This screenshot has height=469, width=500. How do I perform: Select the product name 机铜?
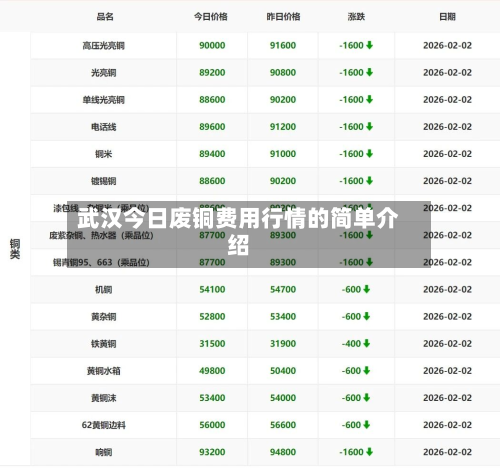pyautogui.click(x=103, y=290)
